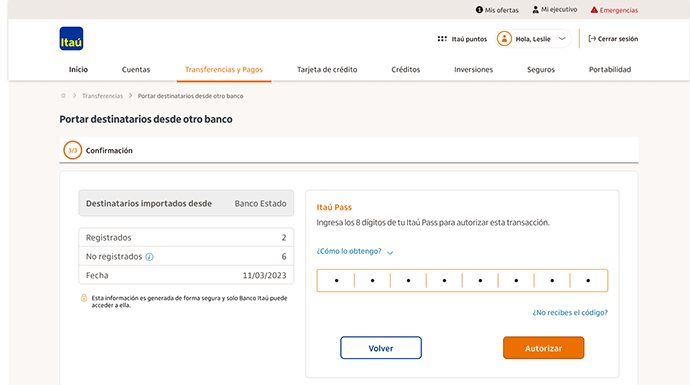
Task: Click the Cerrar sesión link text
Action: coord(618,39)
